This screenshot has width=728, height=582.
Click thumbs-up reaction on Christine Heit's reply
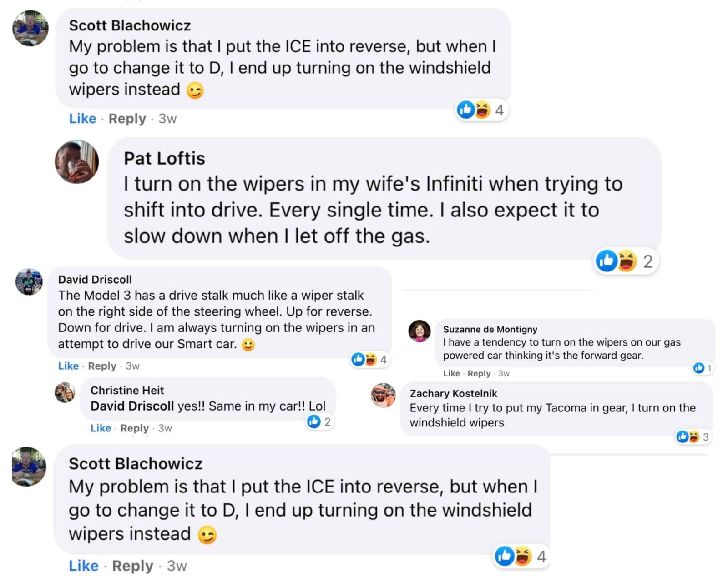tap(314, 421)
